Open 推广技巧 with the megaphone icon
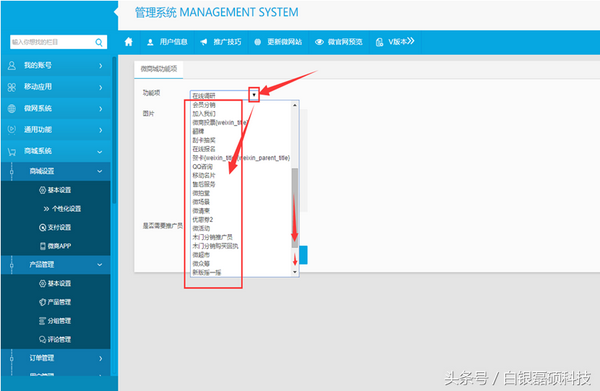This screenshot has height=391, width=600. tap(204, 42)
